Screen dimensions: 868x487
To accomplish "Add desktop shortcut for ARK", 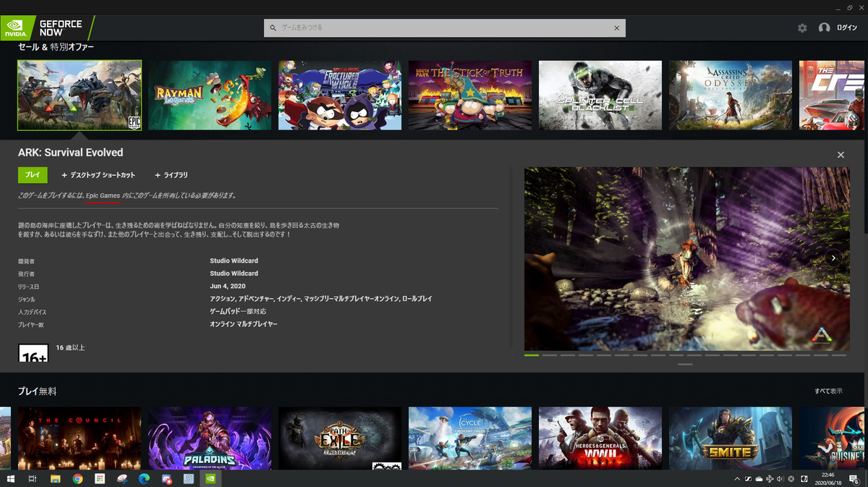I will tap(98, 175).
